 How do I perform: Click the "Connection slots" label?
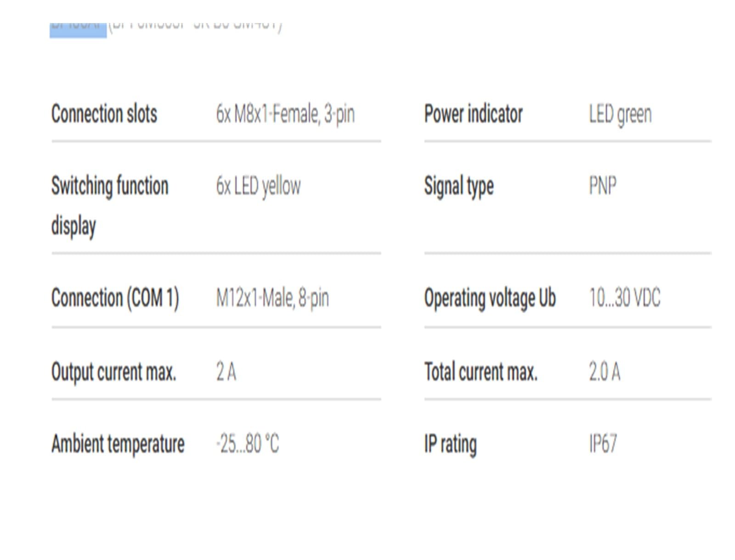[x=104, y=114]
